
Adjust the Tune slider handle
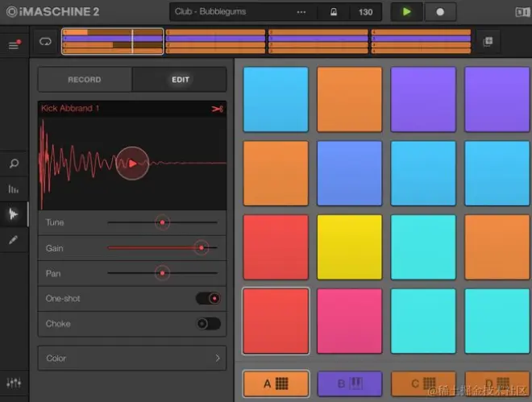click(163, 222)
